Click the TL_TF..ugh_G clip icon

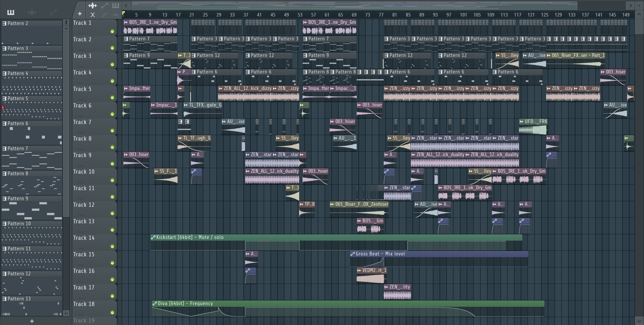click(180, 138)
